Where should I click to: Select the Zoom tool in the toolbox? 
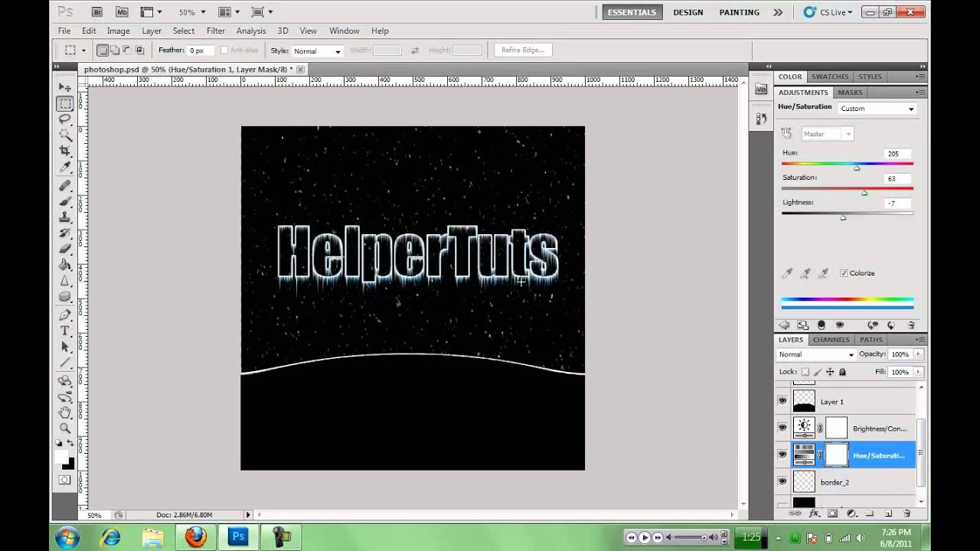pyautogui.click(x=65, y=429)
